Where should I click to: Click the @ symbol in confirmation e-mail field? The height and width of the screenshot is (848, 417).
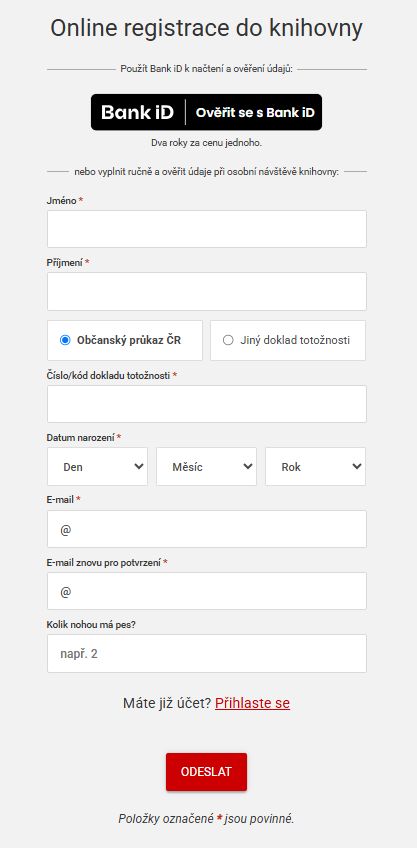click(x=65, y=592)
